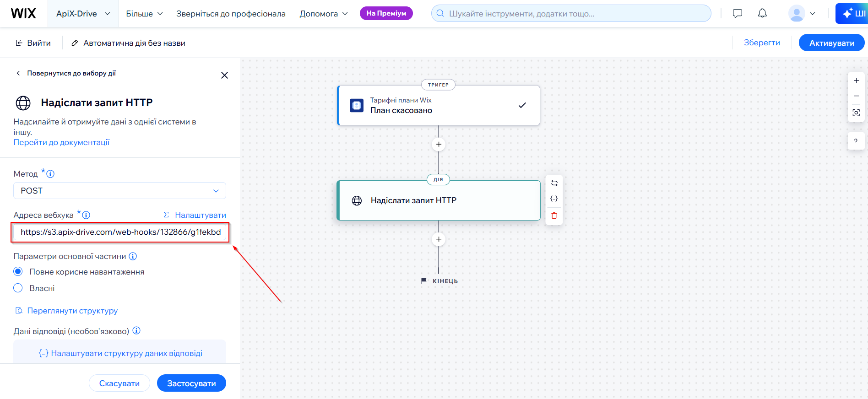The image size is (868, 399).
Task: Click Налаштувати структуру даних відповіді
Action: [120, 353]
